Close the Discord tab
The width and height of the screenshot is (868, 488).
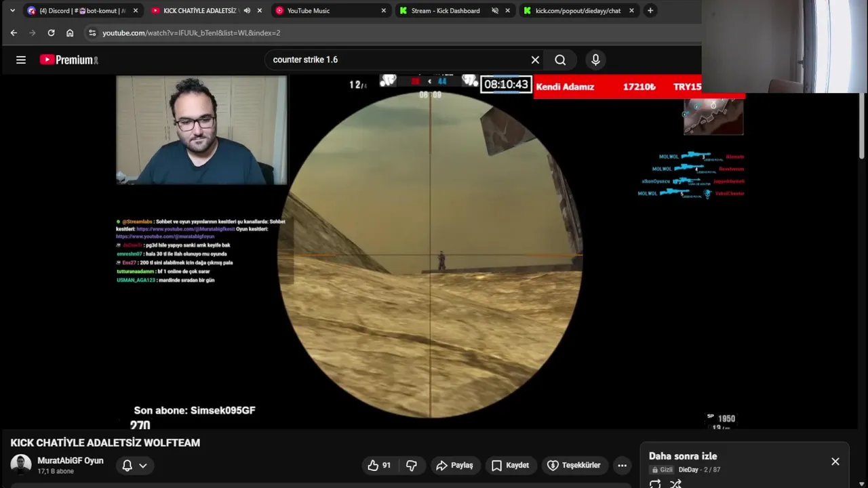135,11
